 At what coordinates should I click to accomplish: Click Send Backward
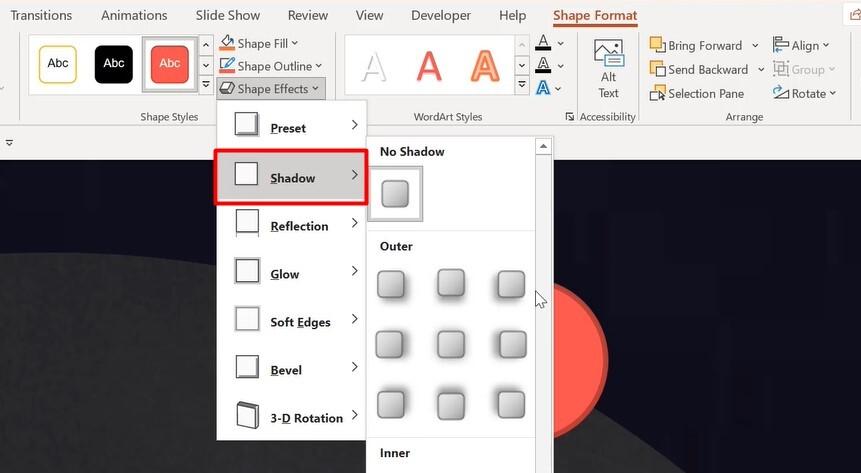point(699,69)
